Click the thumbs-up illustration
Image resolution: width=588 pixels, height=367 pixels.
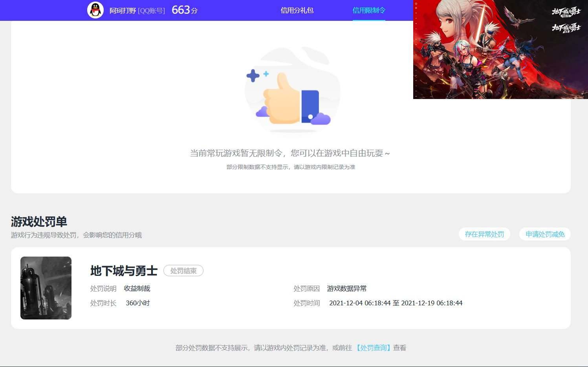292,91
